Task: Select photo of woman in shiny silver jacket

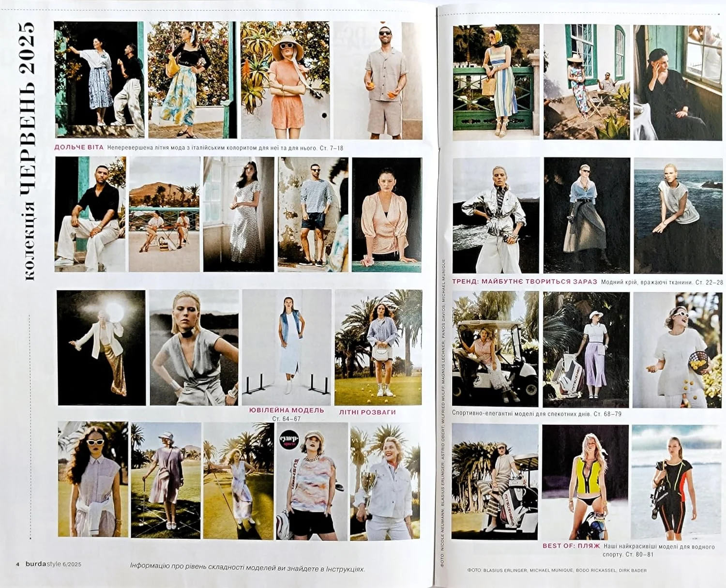Action: [496, 215]
